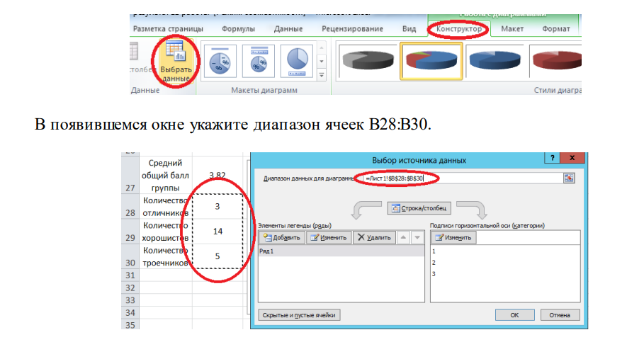The width and height of the screenshot is (644, 359).
Task: Click the data range input field
Action: coord(461,178)
